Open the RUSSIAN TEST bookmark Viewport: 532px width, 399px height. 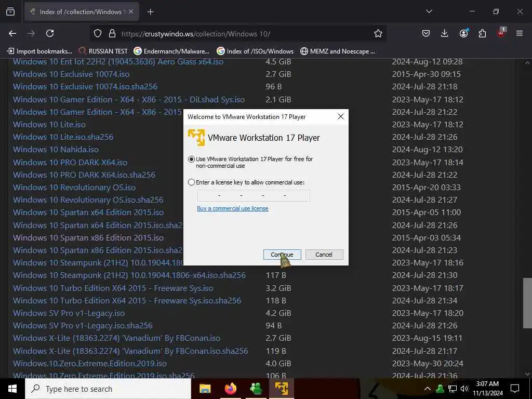(103, 51)
